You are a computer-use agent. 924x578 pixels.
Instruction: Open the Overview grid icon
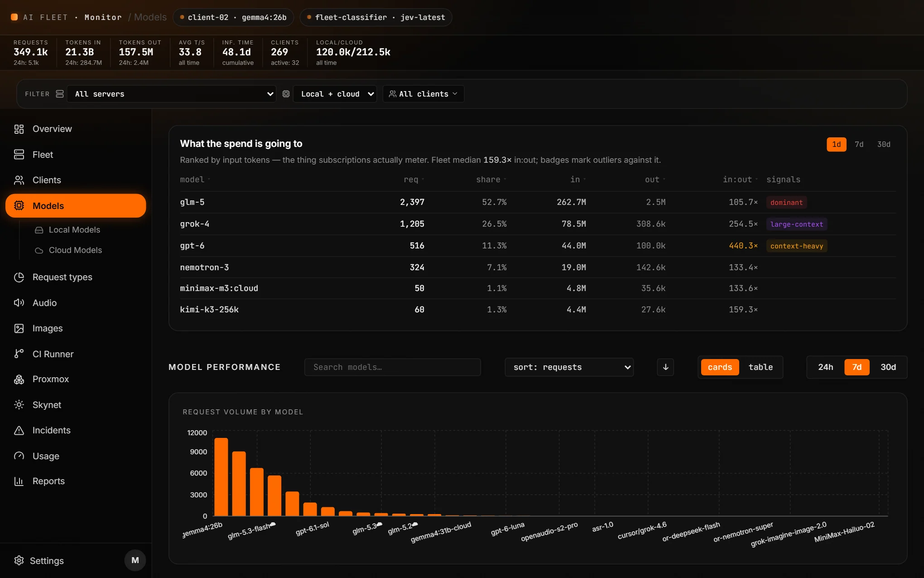19,129
